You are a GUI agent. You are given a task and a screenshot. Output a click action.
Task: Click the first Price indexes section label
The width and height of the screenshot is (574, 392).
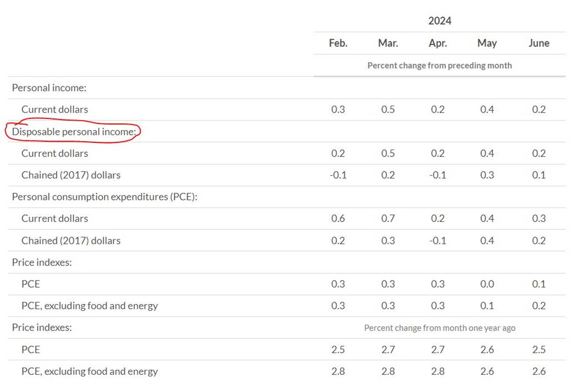[42, 262]
